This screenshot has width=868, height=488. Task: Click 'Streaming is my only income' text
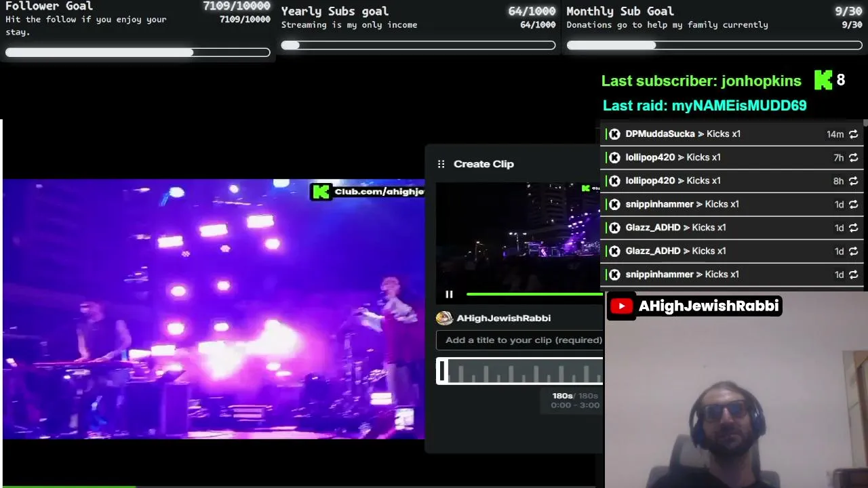(x=349, y=25)
